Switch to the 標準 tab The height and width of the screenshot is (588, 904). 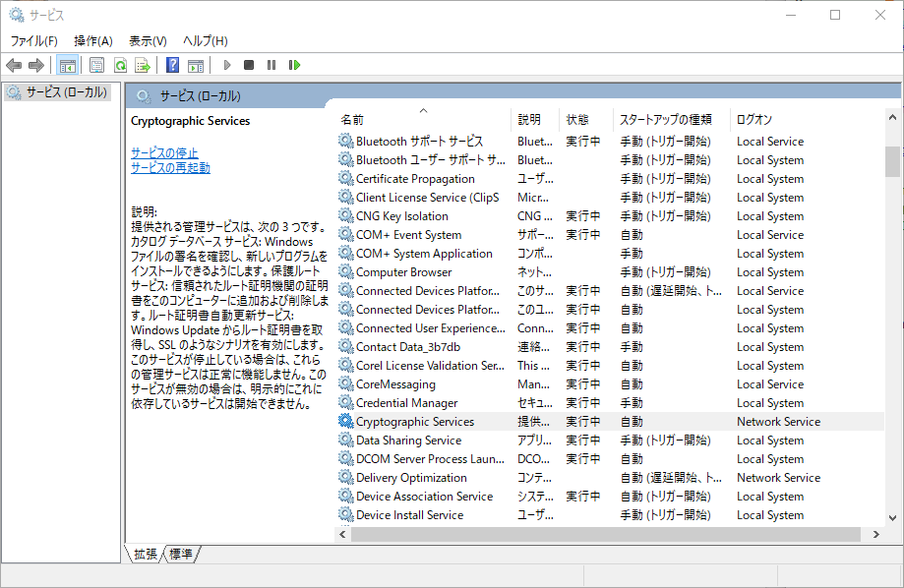point(181,554)
